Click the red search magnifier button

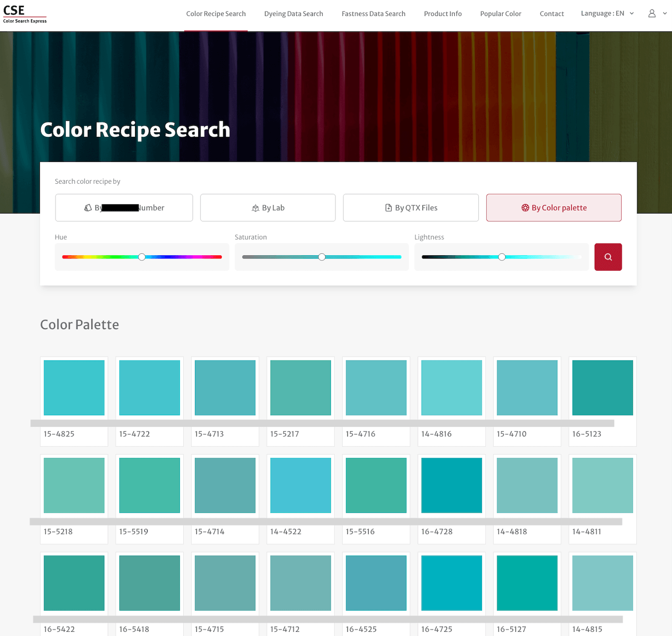(608, 257)
